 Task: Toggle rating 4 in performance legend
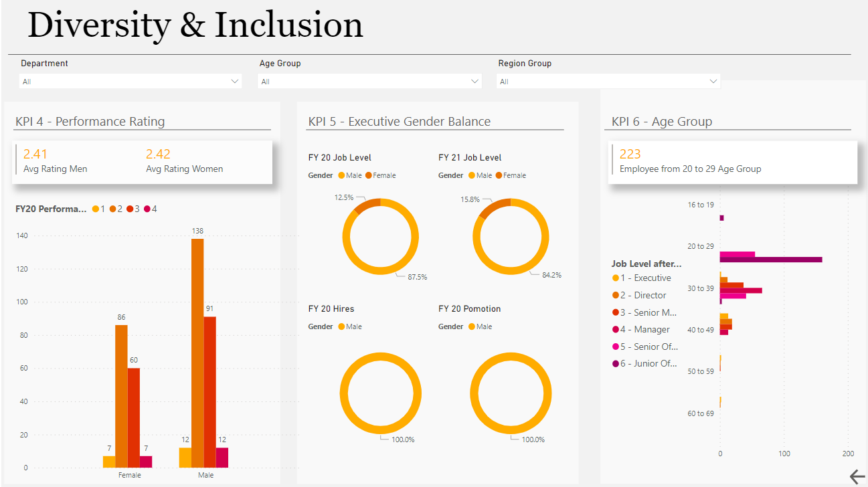[147, 209]
